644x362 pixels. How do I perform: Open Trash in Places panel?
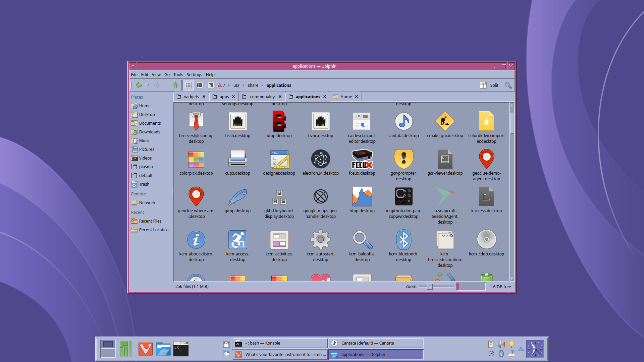tap(144, 184)
